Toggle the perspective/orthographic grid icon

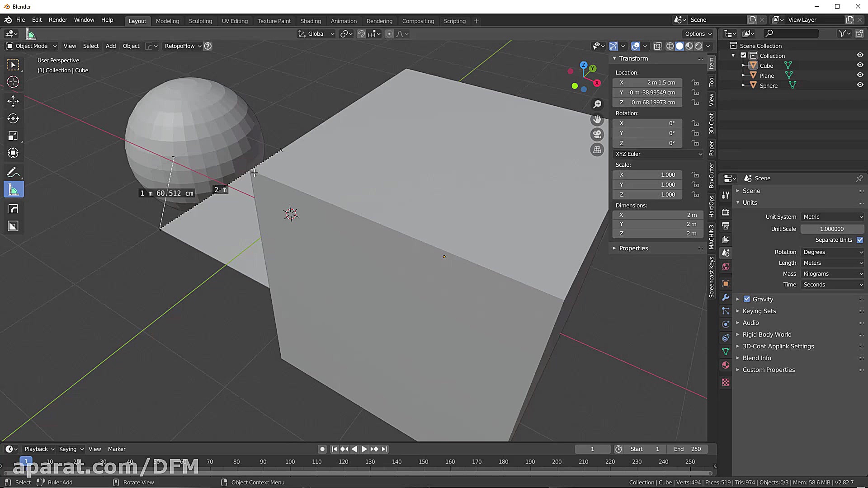[x=597, y=150]
